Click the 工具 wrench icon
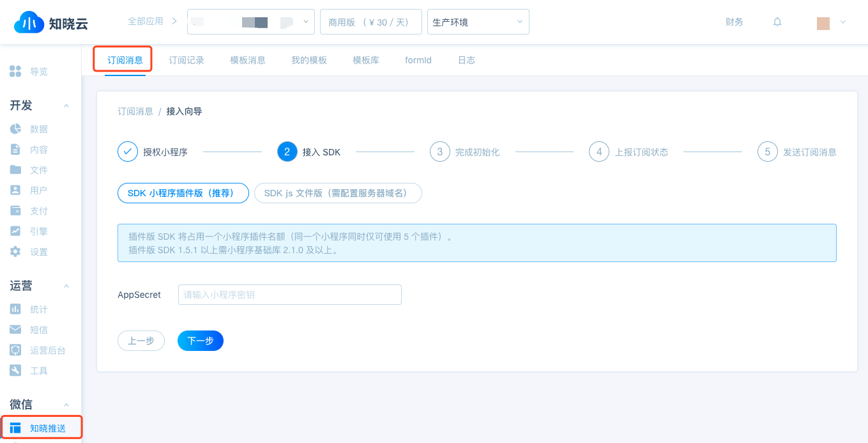This screenshot has height=443, width=868. (x=16, y=371)
